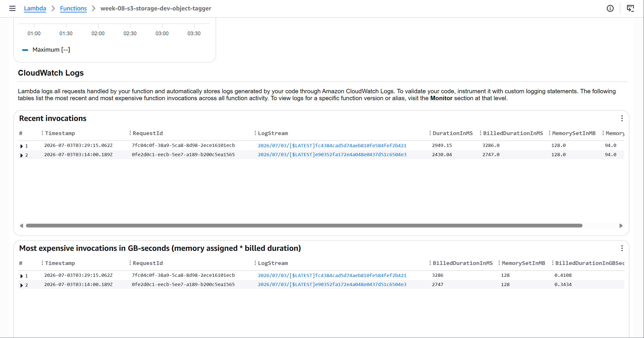
Task: Expand row 2 in Most expensive invocations
Action: [x=21, y=285]
